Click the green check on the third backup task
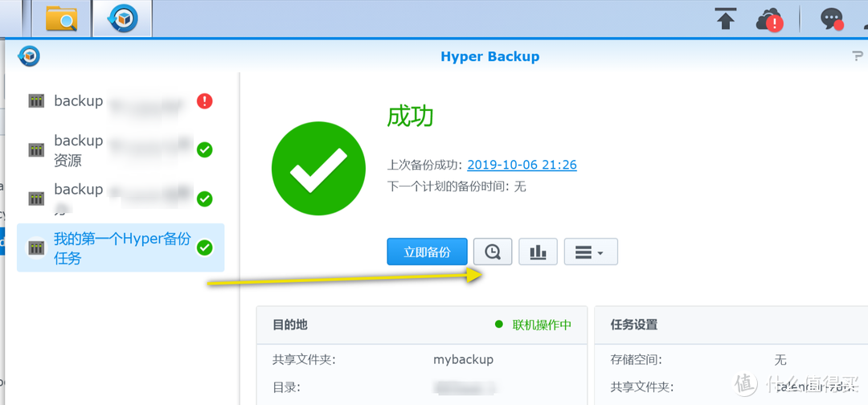The width and height of the screenshot is (868, 405). point(205,198)
